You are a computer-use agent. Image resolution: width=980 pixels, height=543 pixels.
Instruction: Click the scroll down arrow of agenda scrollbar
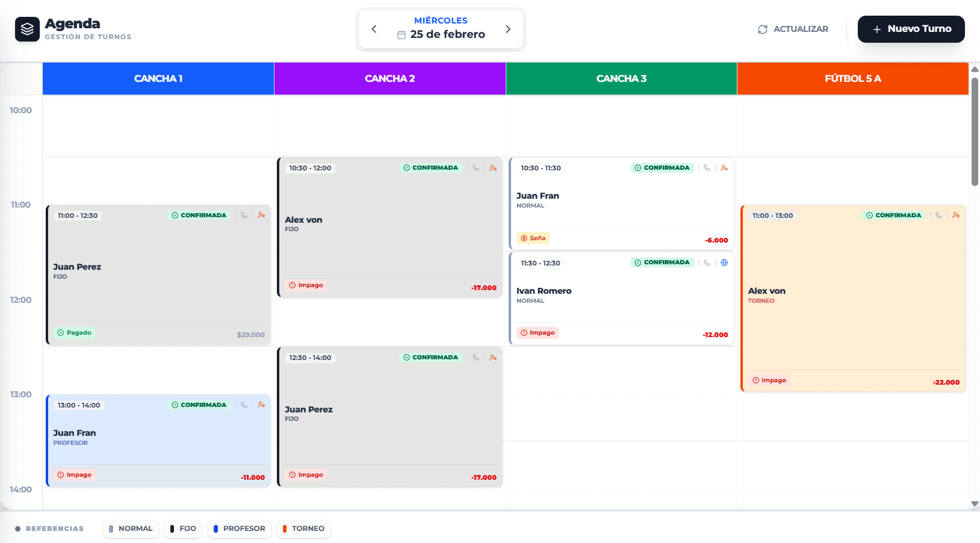click(x=975, y=504)
